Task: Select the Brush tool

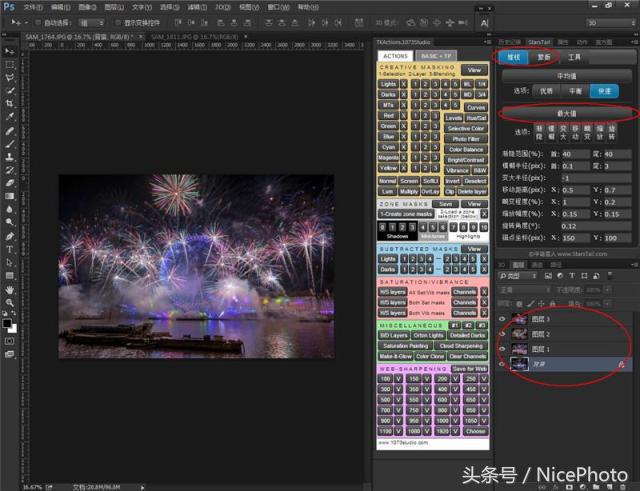Action: [9, 144]
